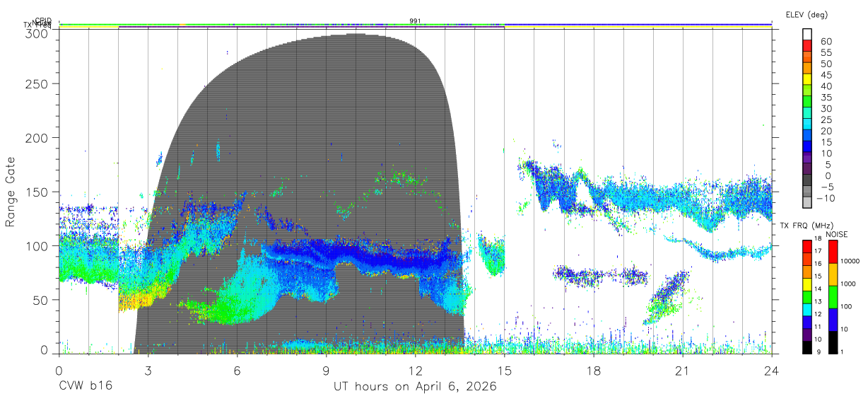This screenshot has height=401, width=868.
Task: Click x-axis tick label '3'
Action: point(148,371)
